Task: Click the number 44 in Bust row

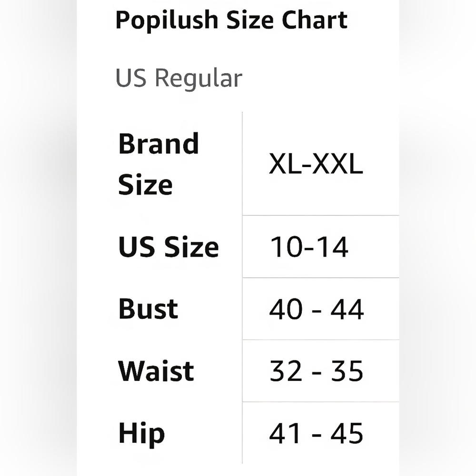Action: tap(347, 309)
